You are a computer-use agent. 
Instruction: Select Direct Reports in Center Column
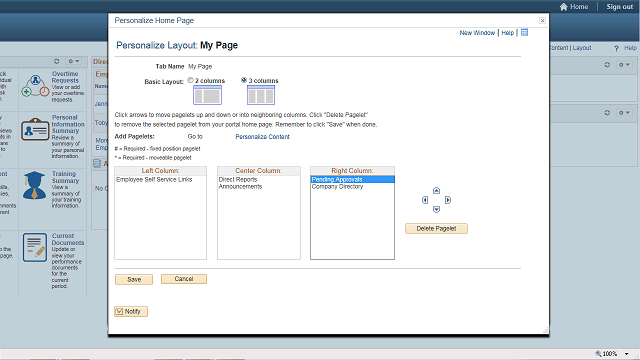(x=238, y=180)
